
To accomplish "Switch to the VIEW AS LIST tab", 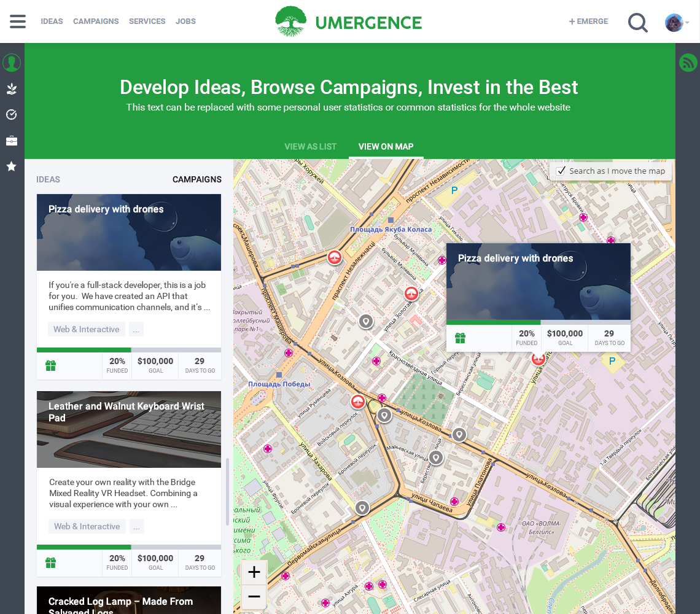I will click(310, 147).
